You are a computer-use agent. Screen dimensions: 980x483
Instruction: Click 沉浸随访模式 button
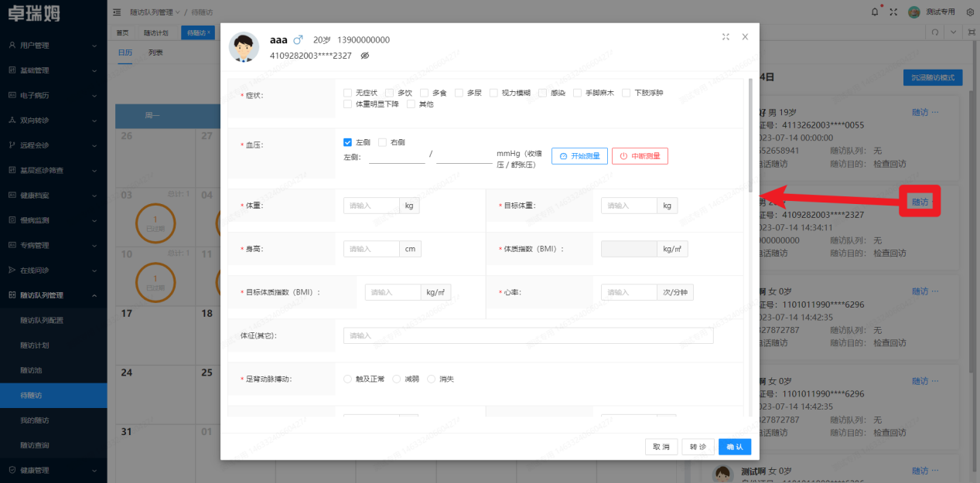pyautogui.click(x=933, y=77)
